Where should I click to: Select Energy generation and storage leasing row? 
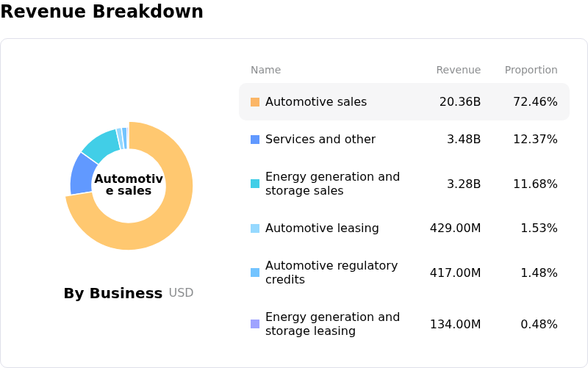[332, 324]
